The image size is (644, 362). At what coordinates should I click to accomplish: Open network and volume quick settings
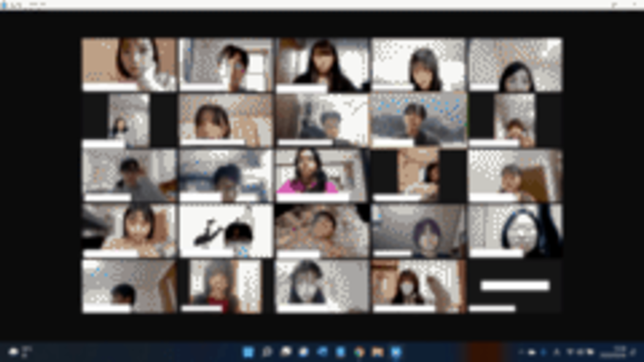(x=580, y=352)
